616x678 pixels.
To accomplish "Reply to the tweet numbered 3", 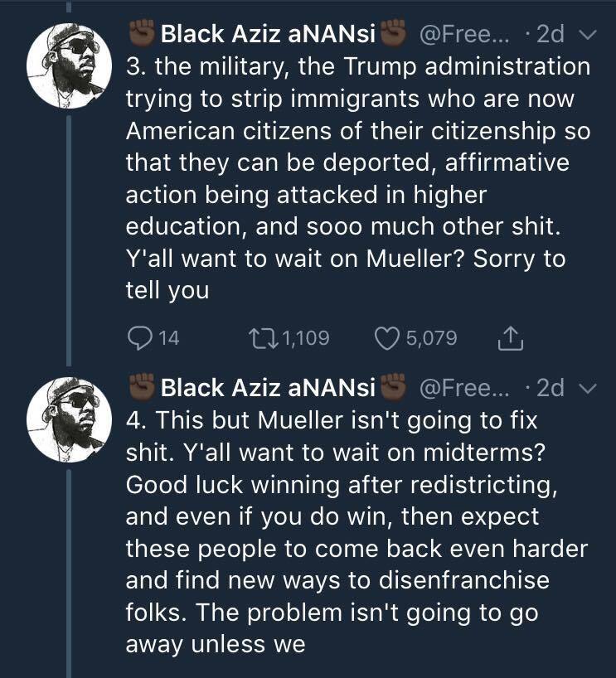I will [x=138, y=337].
